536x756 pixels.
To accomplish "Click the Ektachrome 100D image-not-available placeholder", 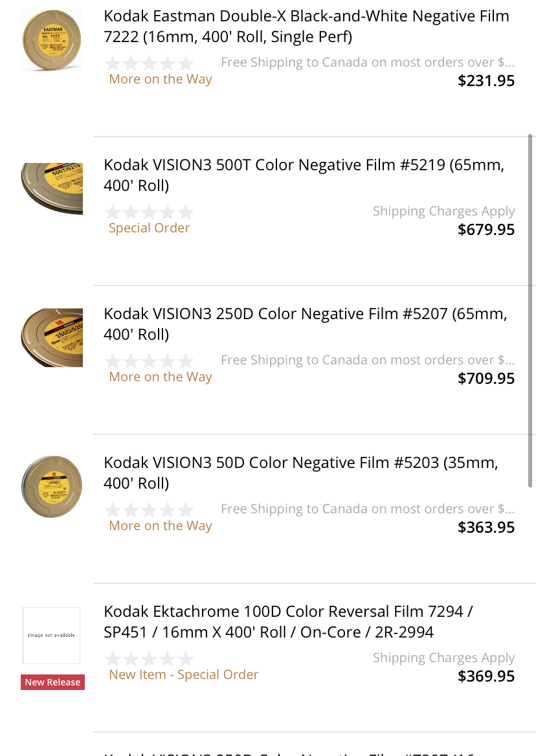I will click(52, 635).
